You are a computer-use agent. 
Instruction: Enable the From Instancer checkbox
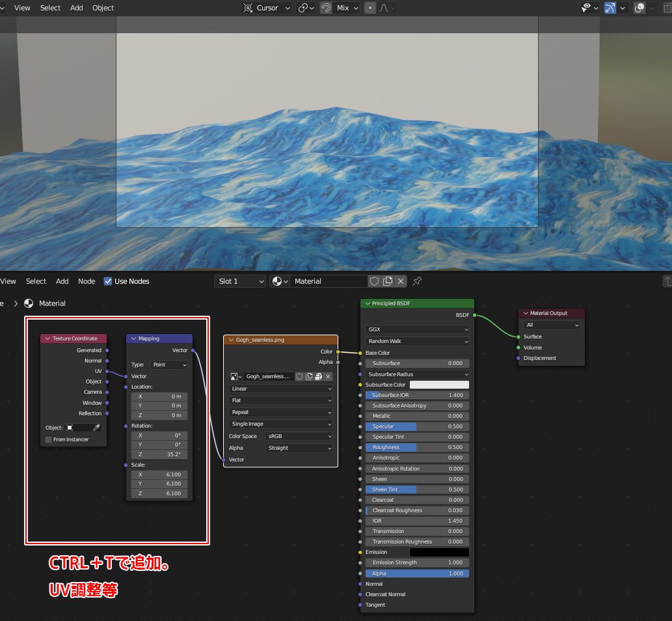click(x=48, y=439)
